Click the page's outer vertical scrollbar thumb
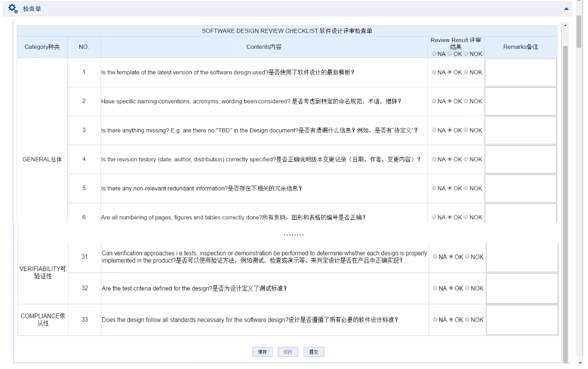588x369 pixels. [579, 31]
